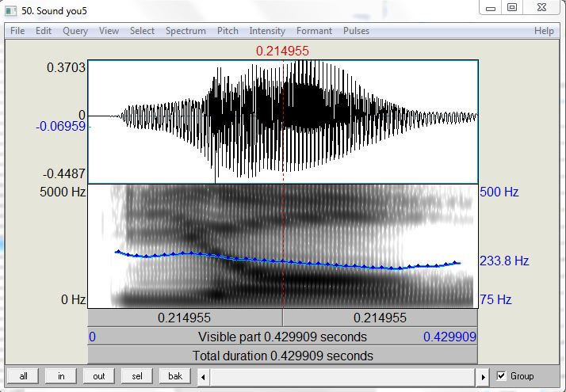The width and height of the screenshot is (566, 392).
Task: Click the start time '0' blue label
Action: [93, 337]
